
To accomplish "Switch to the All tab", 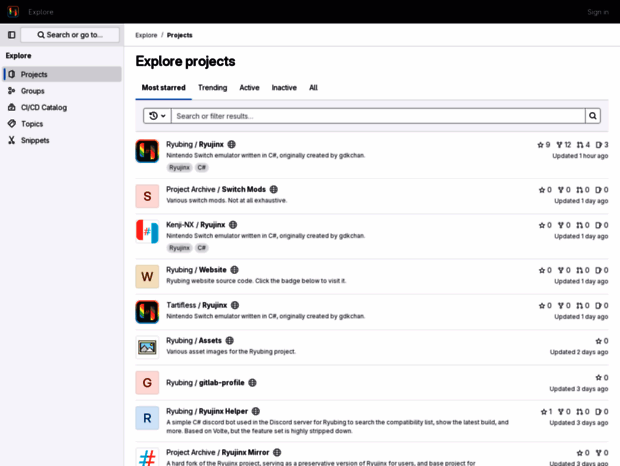I will click(x=313, y=88).
